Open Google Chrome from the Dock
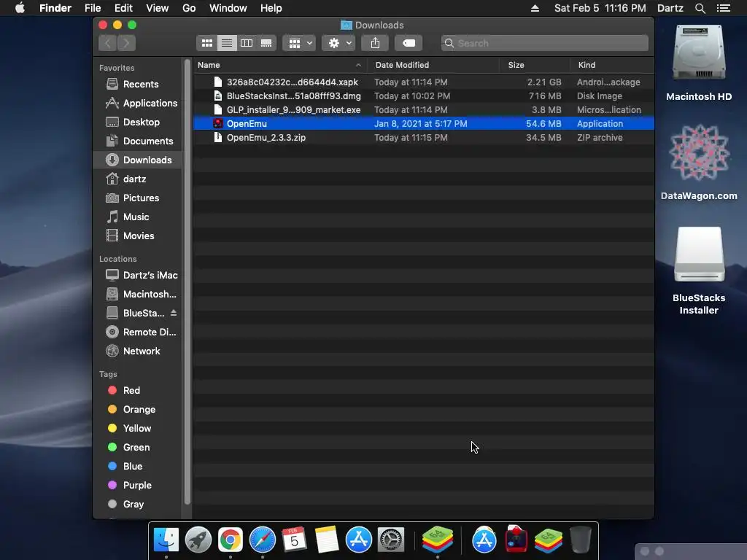Image resolution: width=747 pixels, height=560 pixels. [x=230, y=540]
